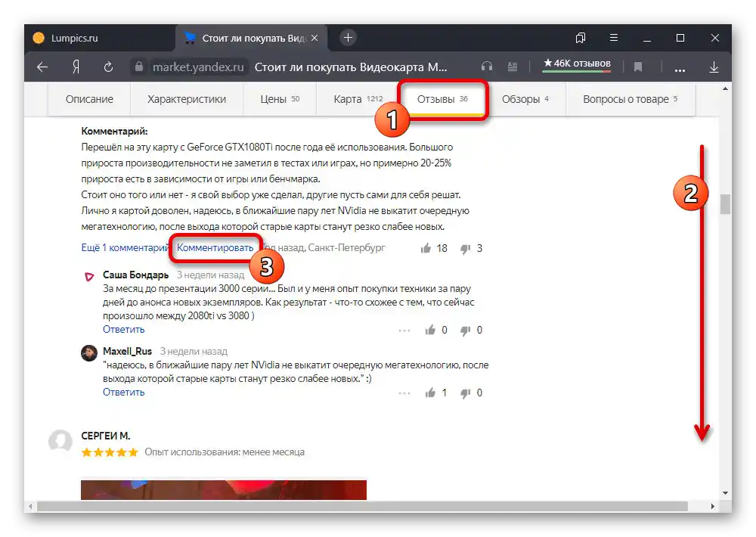The image size is (756, 537).
Task: Open the hamburger settings menu in title bar
Action: coord(614,38)
